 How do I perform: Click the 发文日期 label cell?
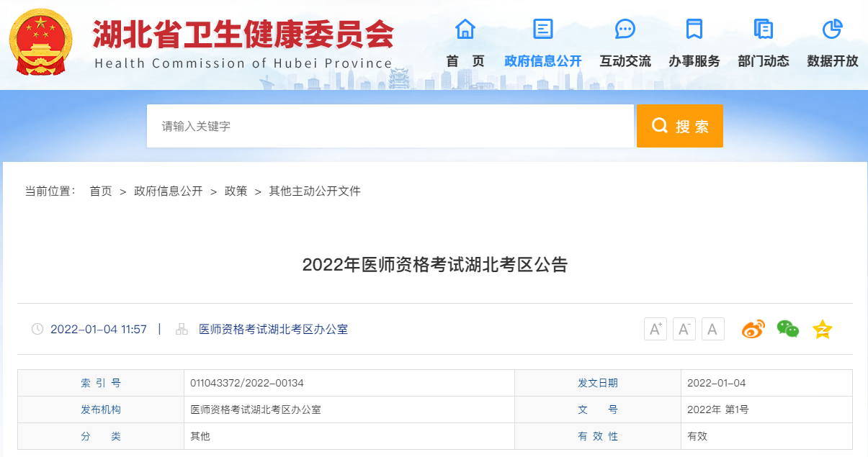(598, 383)
